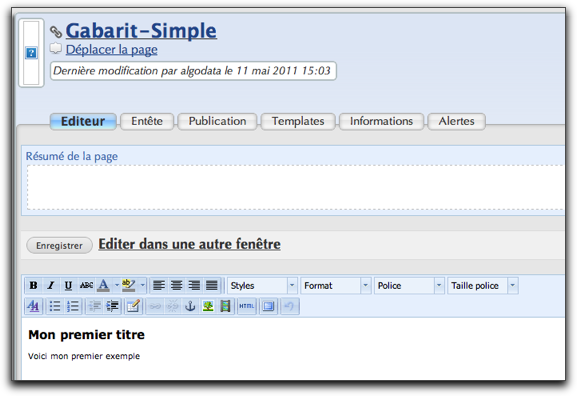The height and width of the screenshot is (396, 577).
Task: Click the table edit pencil icon
Action: pos(133,306)
